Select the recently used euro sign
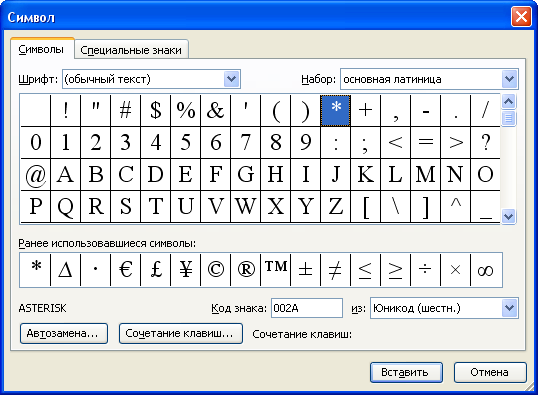Viewport: 538px width, 395px height. coord(126,270)
